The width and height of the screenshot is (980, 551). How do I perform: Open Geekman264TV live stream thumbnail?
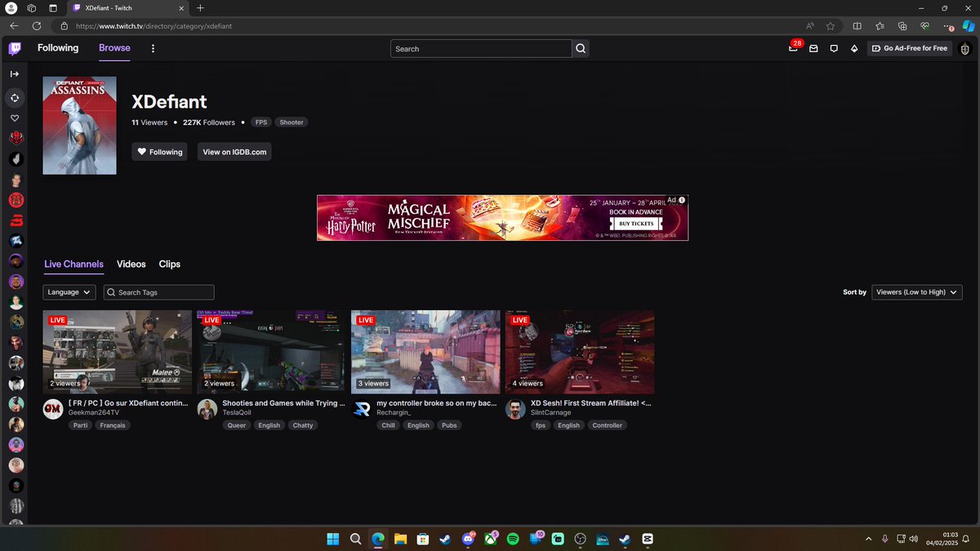pos(118,352)
